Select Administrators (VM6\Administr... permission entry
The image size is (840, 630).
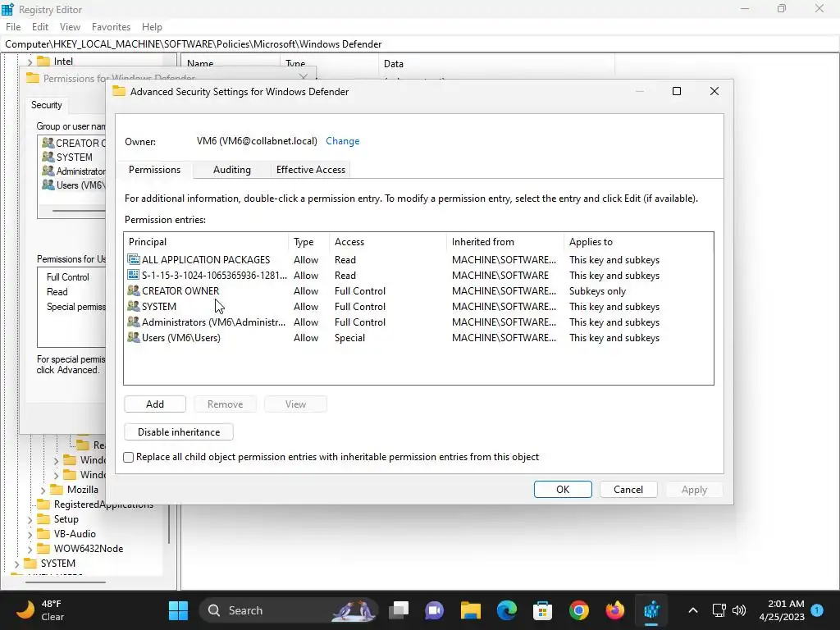pyautogui.click(x=418, y=322)
